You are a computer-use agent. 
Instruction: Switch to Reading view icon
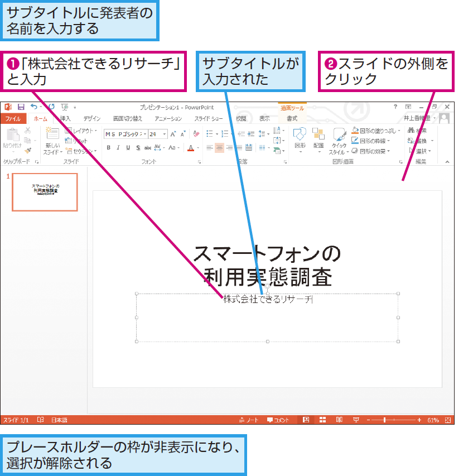339,420
